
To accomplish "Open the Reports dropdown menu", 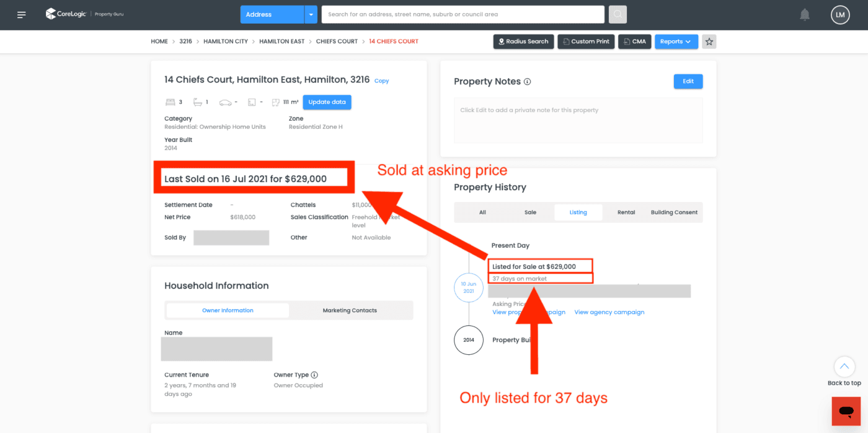I will 676,42.
